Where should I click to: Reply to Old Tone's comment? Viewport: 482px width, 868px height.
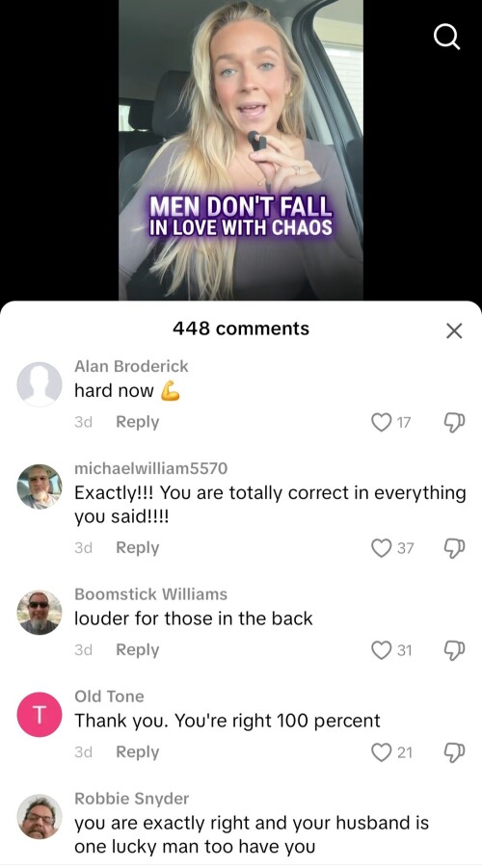(138, 751)
